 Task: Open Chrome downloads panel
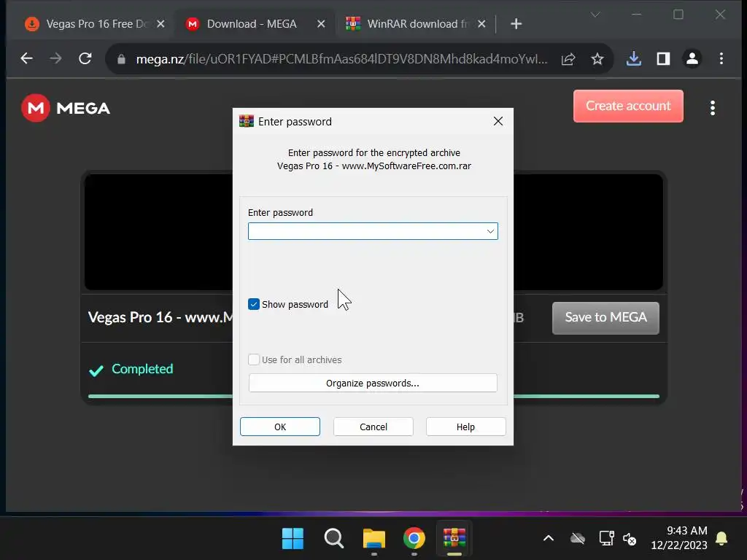pyautogui.click(x=634, y=58)
